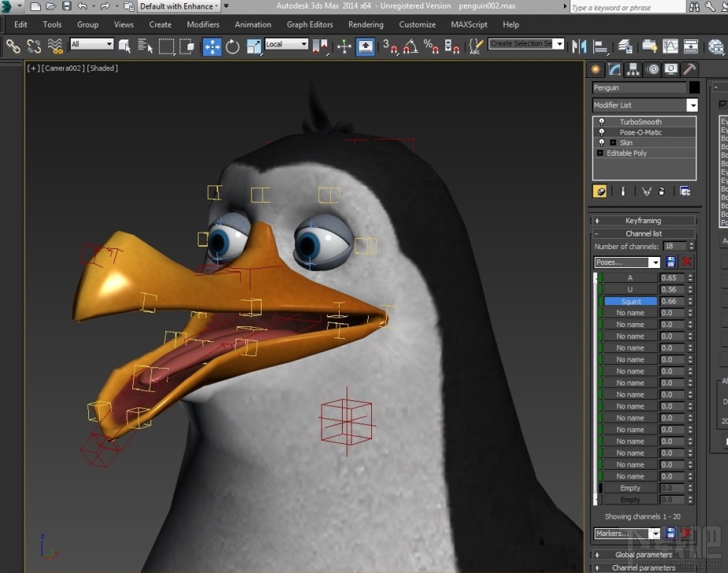This screenshot has height=573, width=728.
Task: Activate the Select and Rotate tool
Action: [232, 47]
